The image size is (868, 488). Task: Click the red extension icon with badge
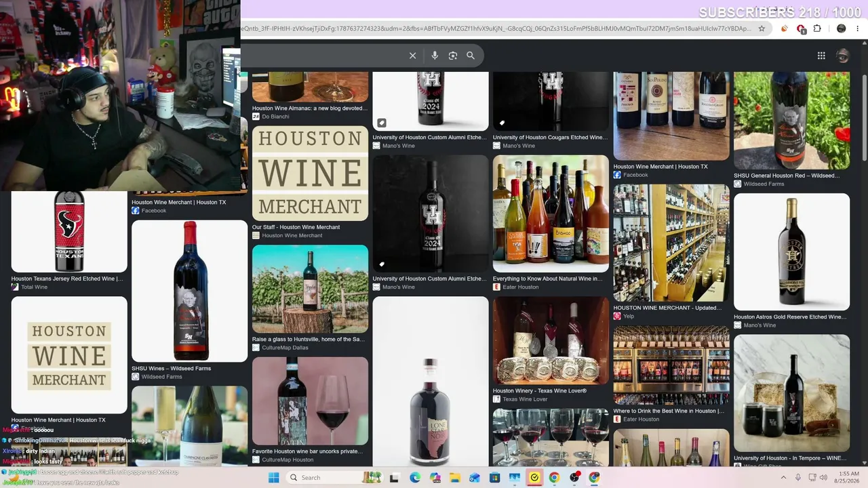point(801,28)
